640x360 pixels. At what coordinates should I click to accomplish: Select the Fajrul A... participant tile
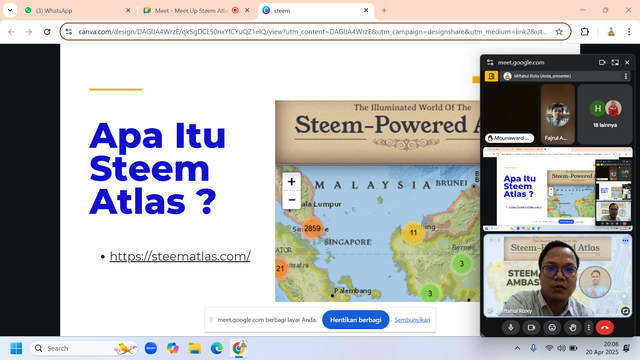[x=558, y=114]
